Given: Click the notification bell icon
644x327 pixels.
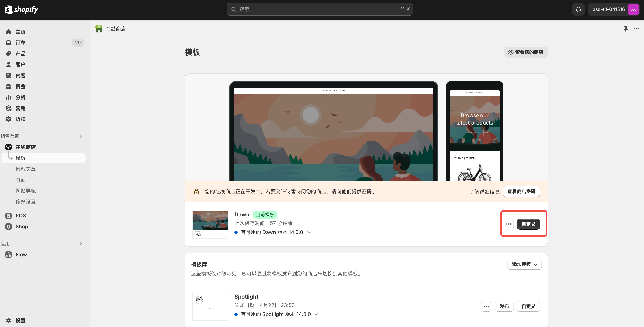Looking at the screenshot, I should point(578,9).
